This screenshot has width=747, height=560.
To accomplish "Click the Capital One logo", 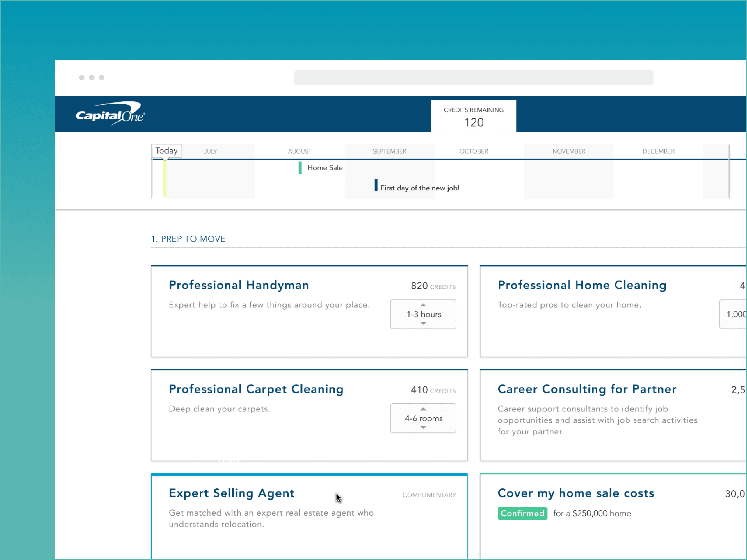I will pyautogui.click(x=110, y=114).
